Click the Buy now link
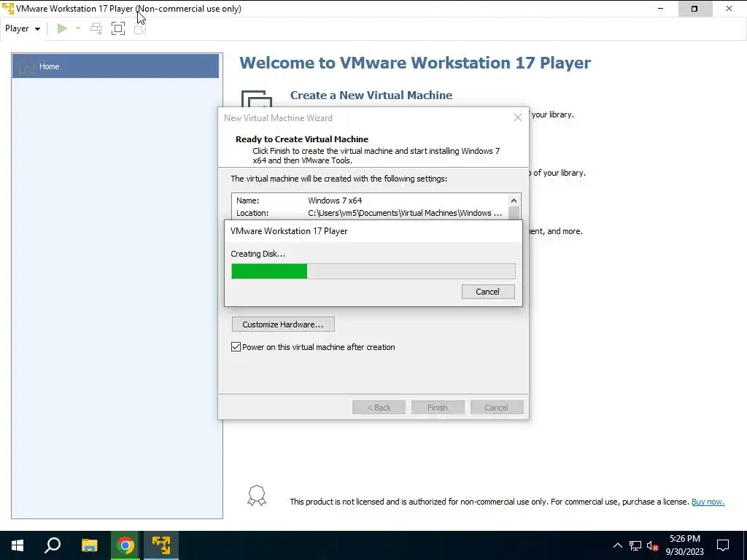 [x=708, y=502]
